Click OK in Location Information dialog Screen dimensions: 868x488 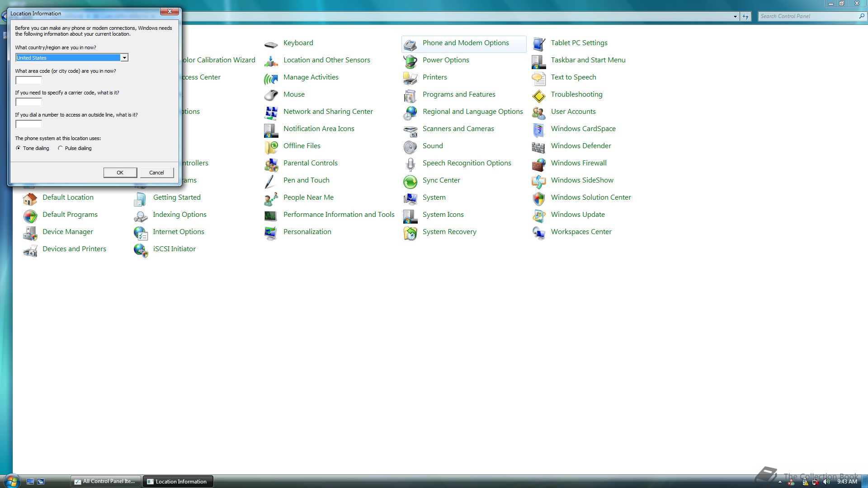tap(120, 173)
